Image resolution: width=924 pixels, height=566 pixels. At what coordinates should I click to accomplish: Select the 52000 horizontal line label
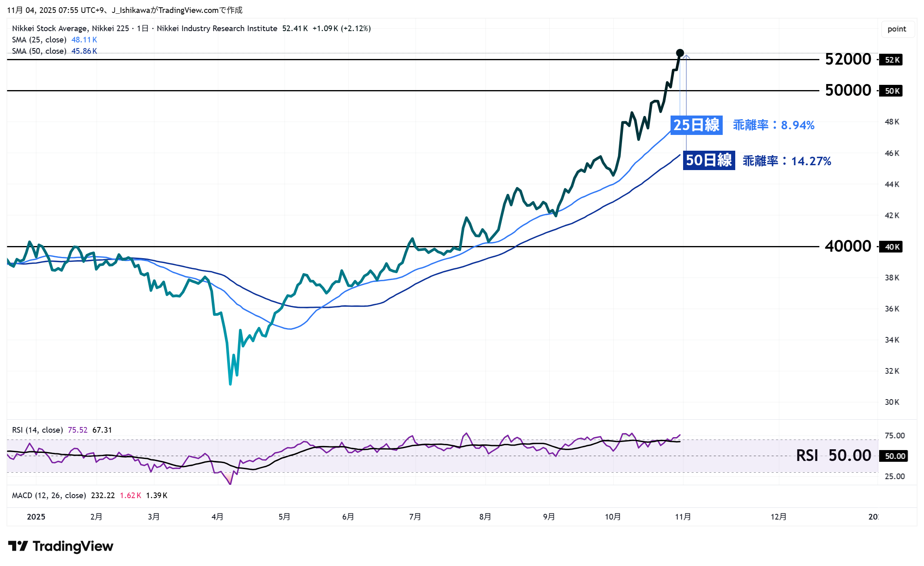(x=848, y=59)
